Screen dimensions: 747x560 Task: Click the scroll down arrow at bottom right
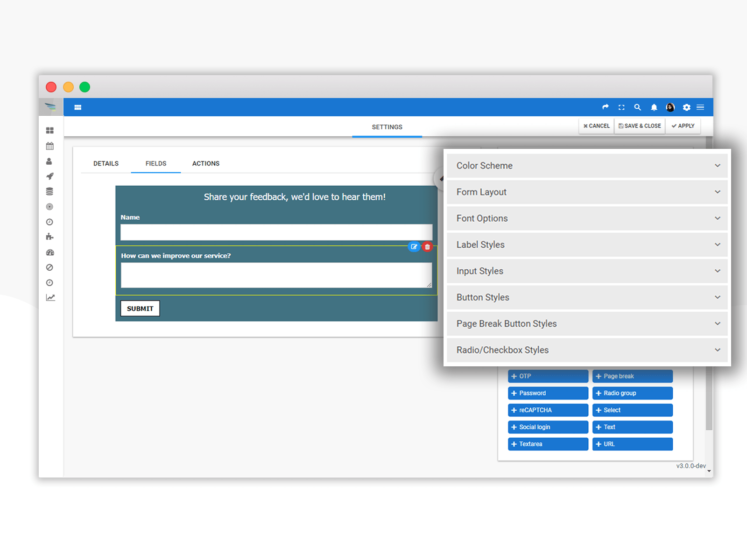(x=709, y=471)
